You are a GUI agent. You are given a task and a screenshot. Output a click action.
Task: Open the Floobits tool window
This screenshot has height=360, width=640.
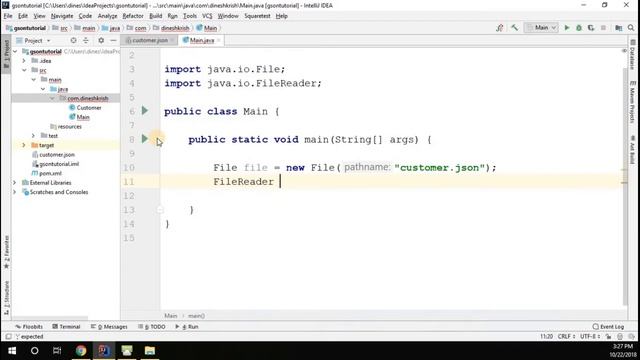pyautogui.click(x=29, y=327)
